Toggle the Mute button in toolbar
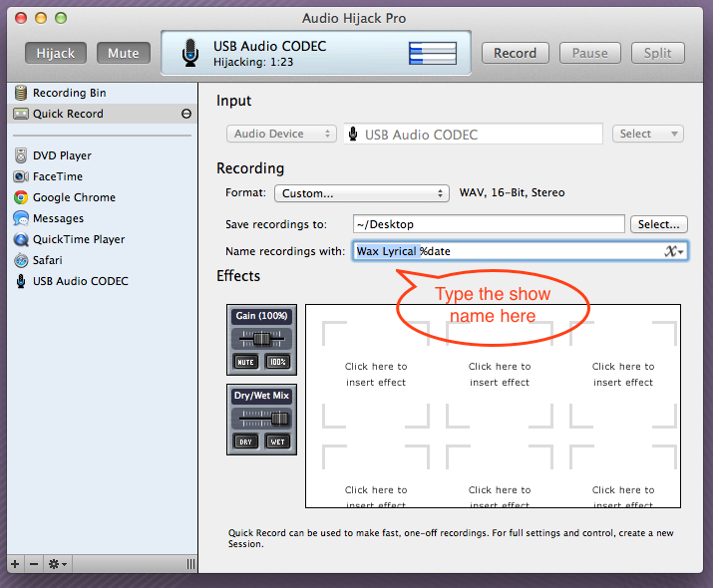Viewport: 713px width, 588px height. [x=124, y=53]
